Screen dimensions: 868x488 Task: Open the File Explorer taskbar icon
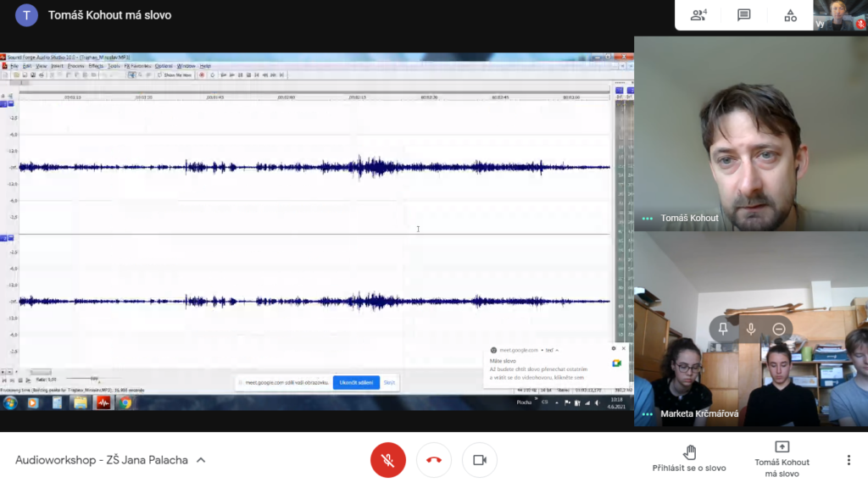(x=81, y=402)
